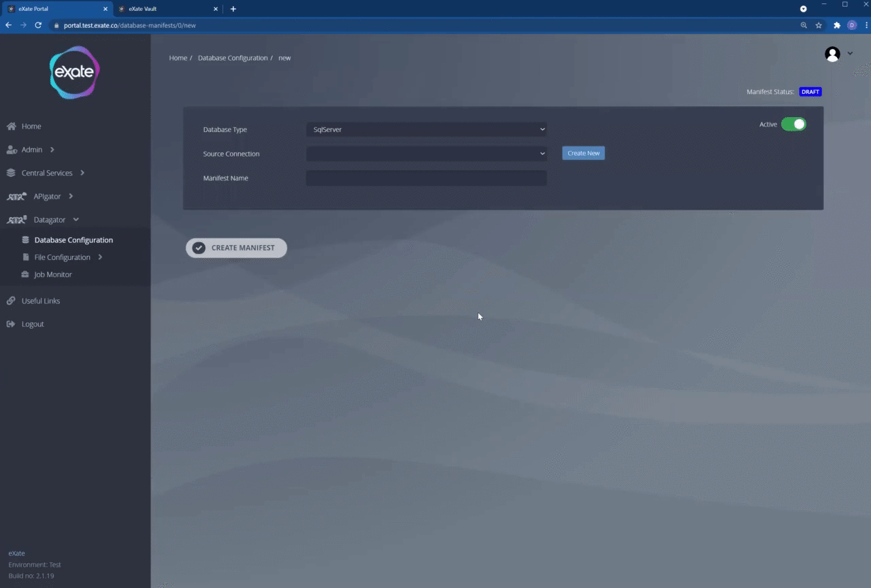Click the Manifest Name input field
Image resolution: width=871 pixels, height=588 pixels.
pos(426,178)
